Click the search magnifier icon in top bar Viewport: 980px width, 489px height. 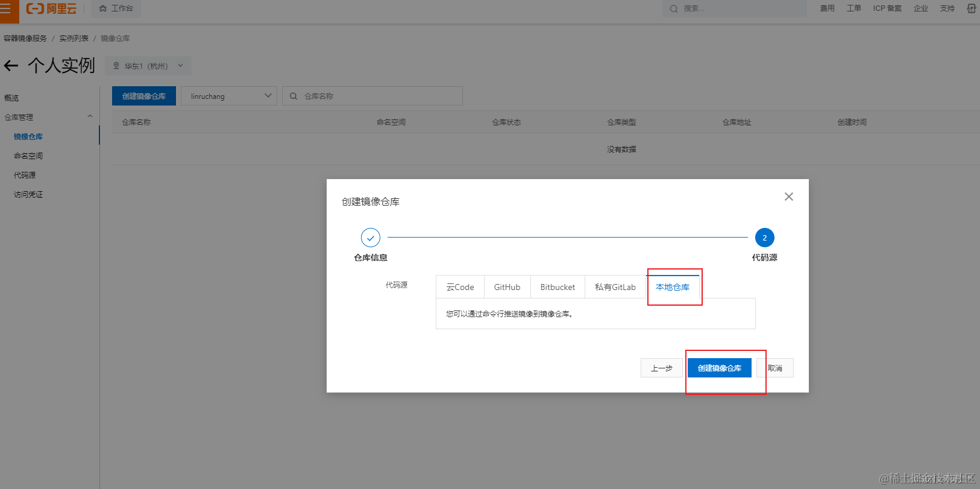click(x=674, y=8)
